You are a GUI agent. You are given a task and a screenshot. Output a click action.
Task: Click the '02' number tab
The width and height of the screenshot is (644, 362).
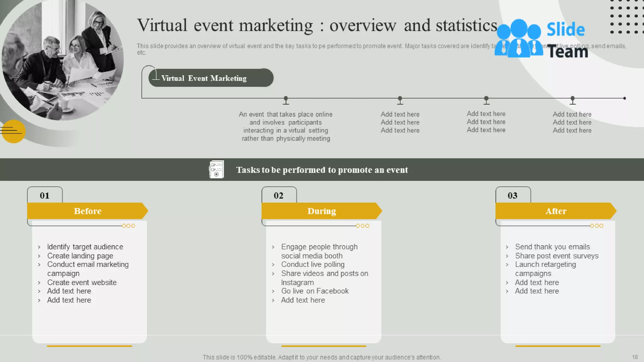[x=279, y=195]
